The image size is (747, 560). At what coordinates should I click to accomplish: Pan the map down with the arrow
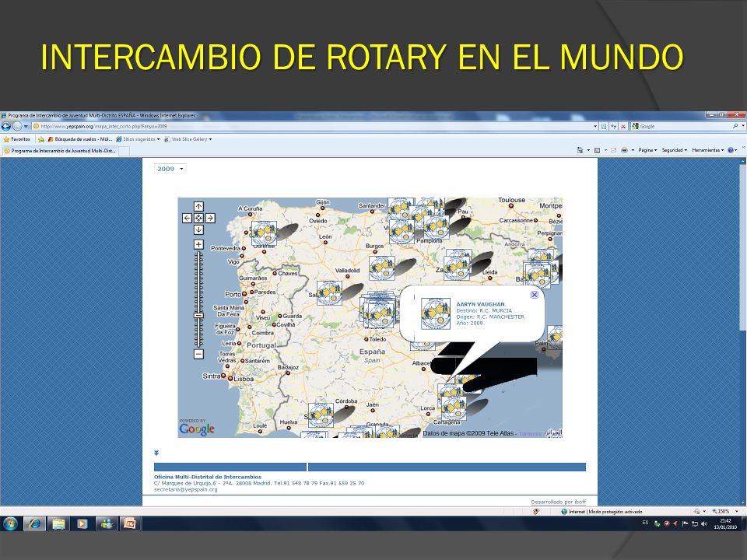pos(198,229)
